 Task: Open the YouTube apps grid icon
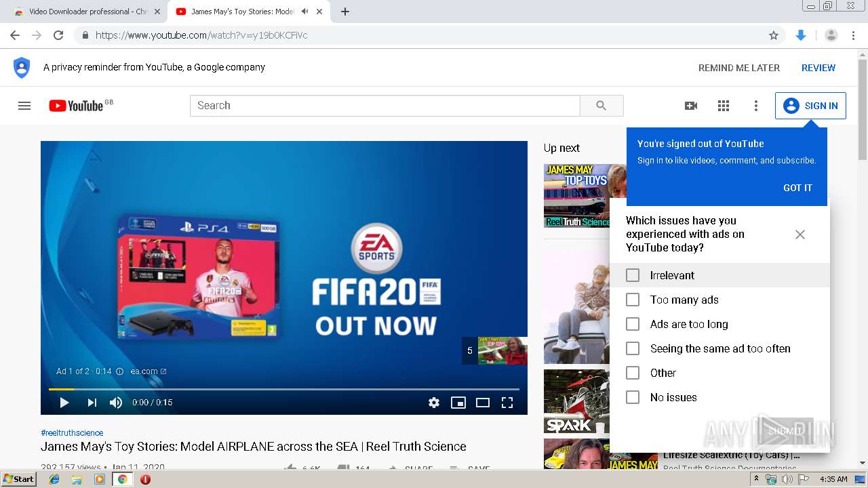724,106
